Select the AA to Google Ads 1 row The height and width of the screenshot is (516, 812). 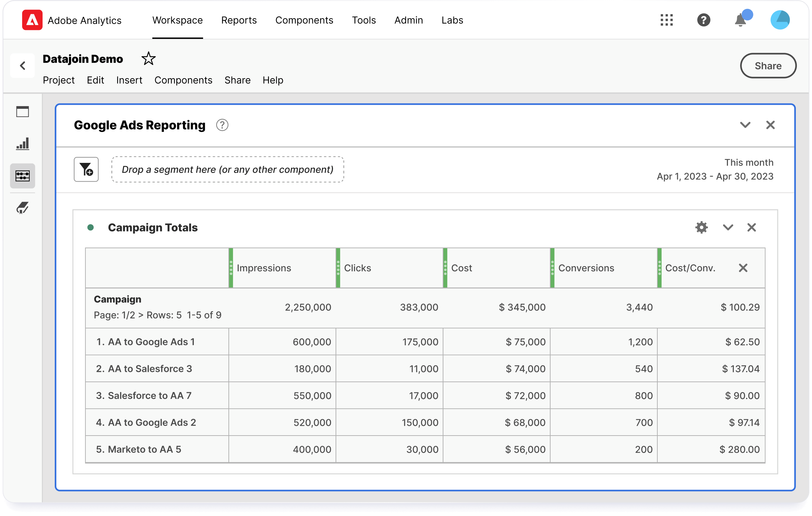pyautogui.click(x=425, y=342)
